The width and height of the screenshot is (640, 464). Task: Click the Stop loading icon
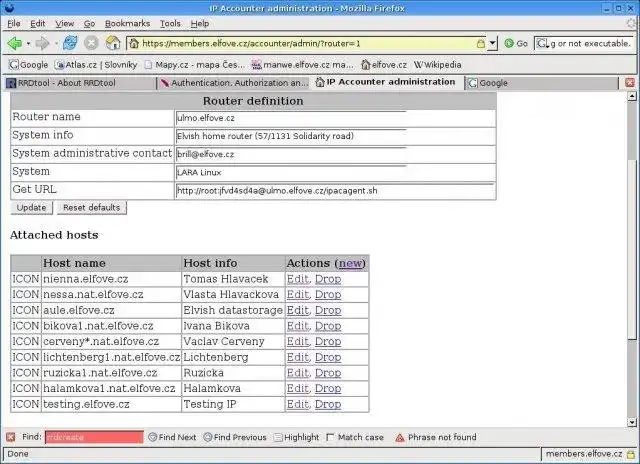pyautogui.click(x=91, y=43)
